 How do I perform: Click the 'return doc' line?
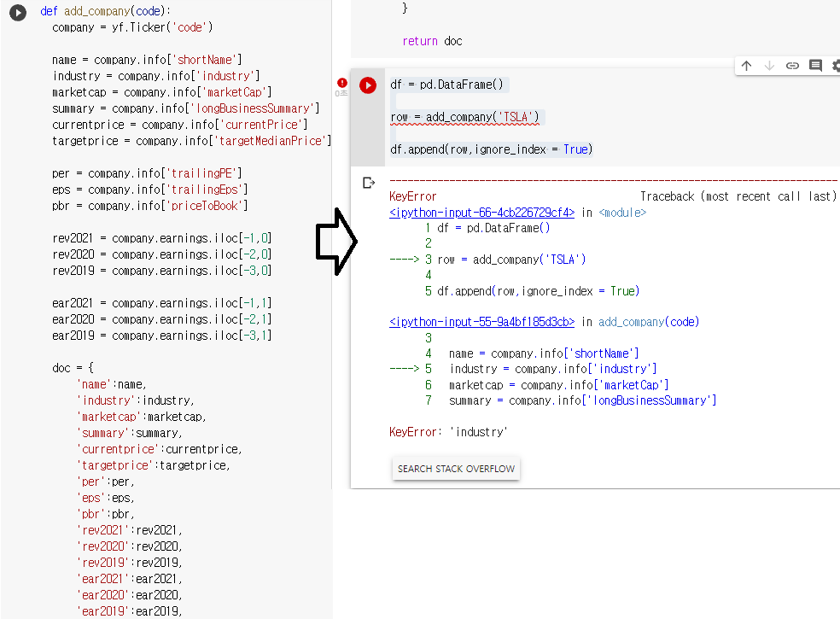[432, 41]
